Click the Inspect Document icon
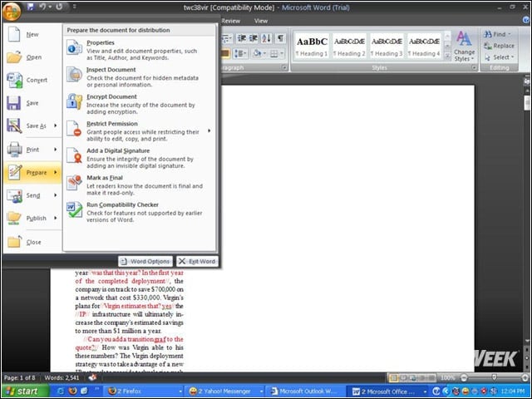Screen dimensions: 532x399 point(74,74)
